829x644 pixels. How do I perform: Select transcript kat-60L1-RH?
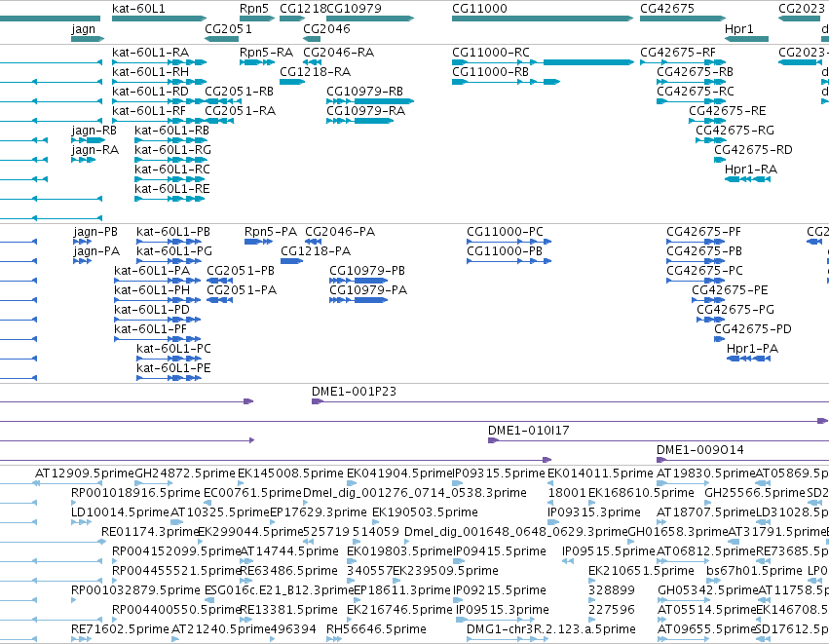pyautogui.click(x=159, y=82)
